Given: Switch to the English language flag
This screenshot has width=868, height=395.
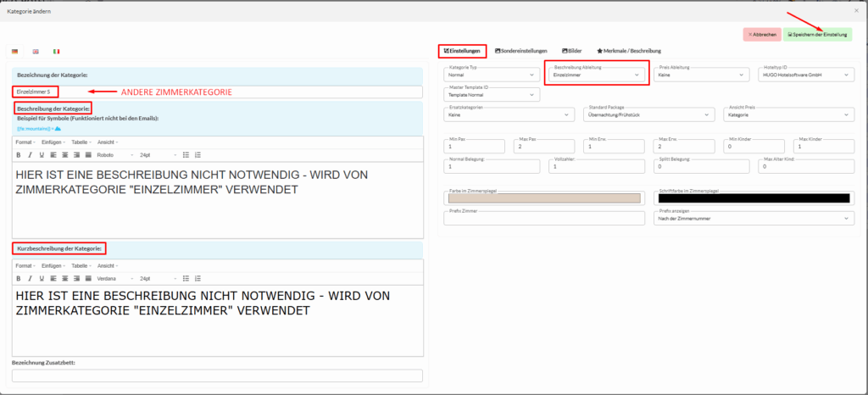Looking at the screenshot, I should point(36,52).
